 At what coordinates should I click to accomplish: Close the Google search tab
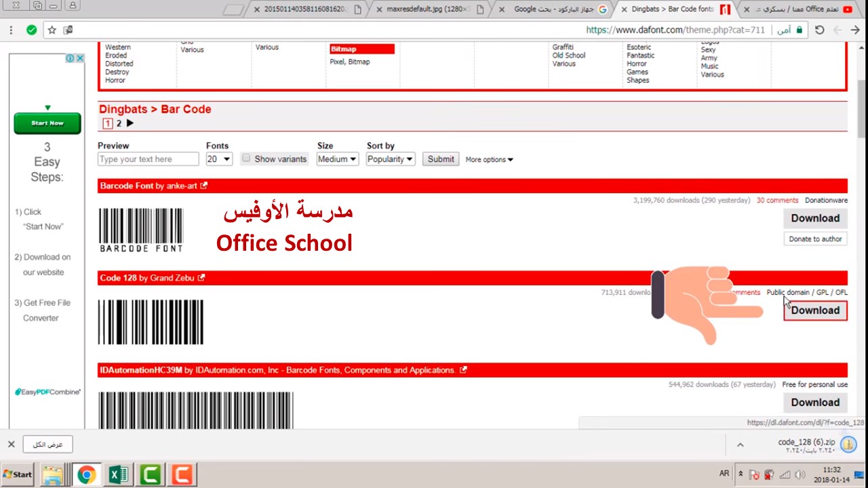(x=501, y=9)
